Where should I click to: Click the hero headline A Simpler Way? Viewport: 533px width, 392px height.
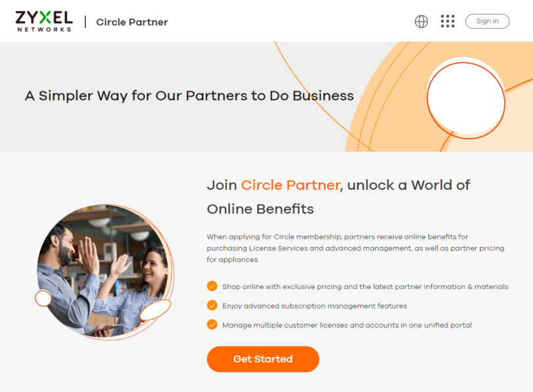click(189, 96)
